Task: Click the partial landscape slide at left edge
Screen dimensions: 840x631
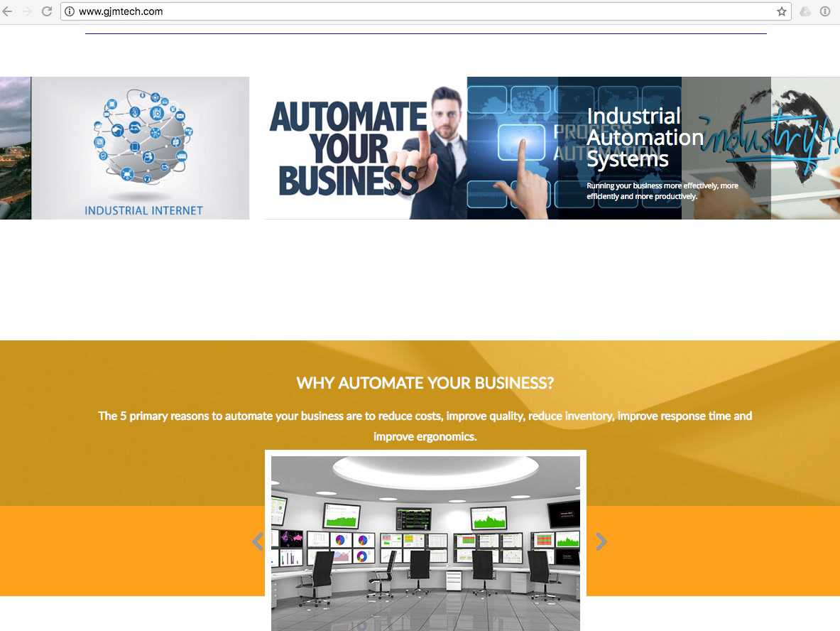Action: (16, 148)
